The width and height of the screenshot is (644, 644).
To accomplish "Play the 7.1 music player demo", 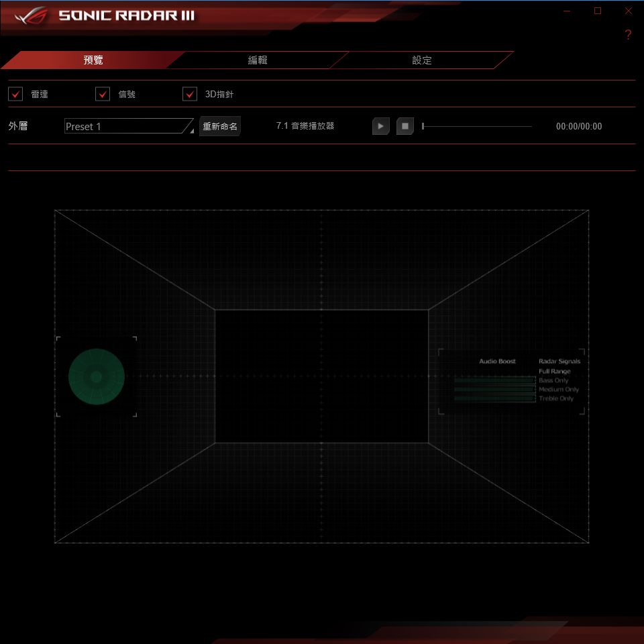I will 380,126.
